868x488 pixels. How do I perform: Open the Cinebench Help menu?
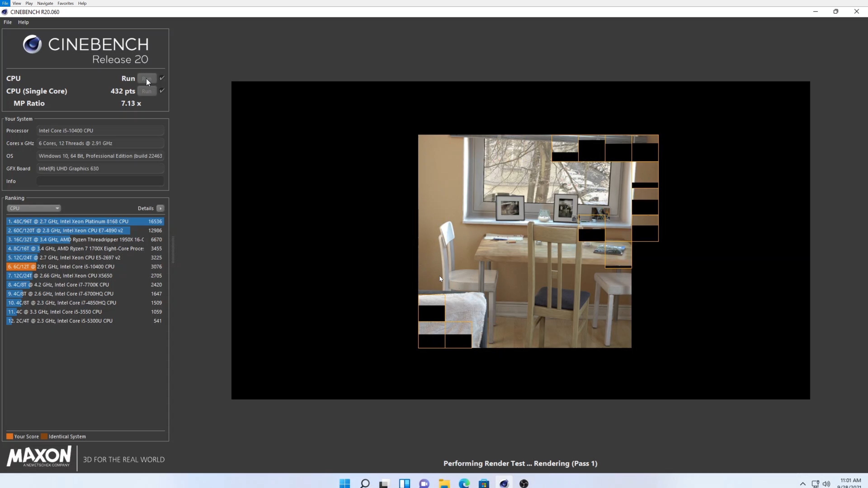[x=23, y=22]
